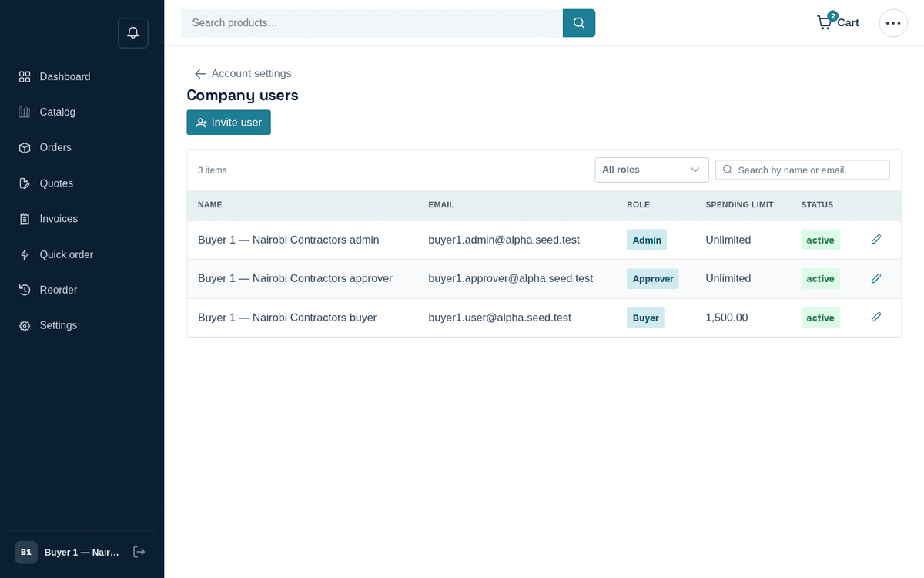Click the Invite user button
Viewport: 924px width, 578px height.
pyautogui.click(x=229, y=123)
